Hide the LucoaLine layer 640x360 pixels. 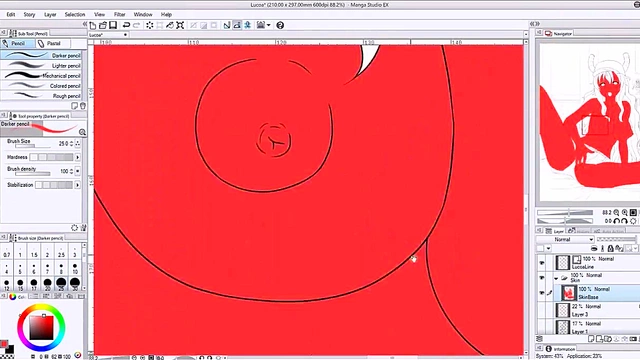[x=542, y=263]
